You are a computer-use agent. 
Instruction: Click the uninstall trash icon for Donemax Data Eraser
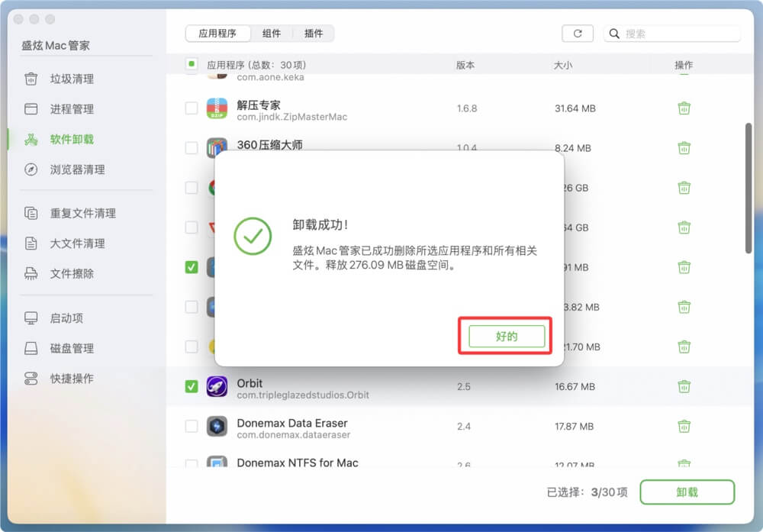pos(684,427)
